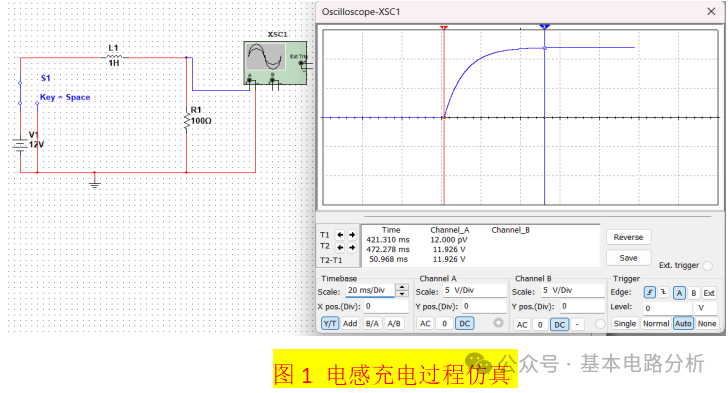Move cursor T1 left with its arrow
The height and width of the screenshot is (393, 728).
(x=340, y=235)
